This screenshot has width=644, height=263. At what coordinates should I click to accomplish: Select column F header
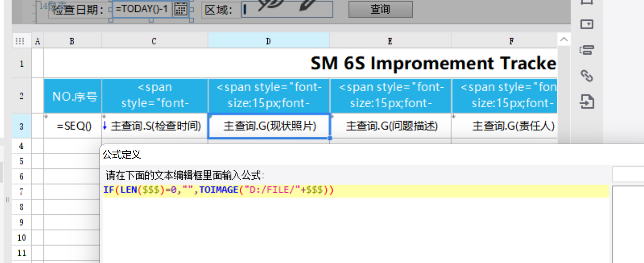[x=504, y=41]
